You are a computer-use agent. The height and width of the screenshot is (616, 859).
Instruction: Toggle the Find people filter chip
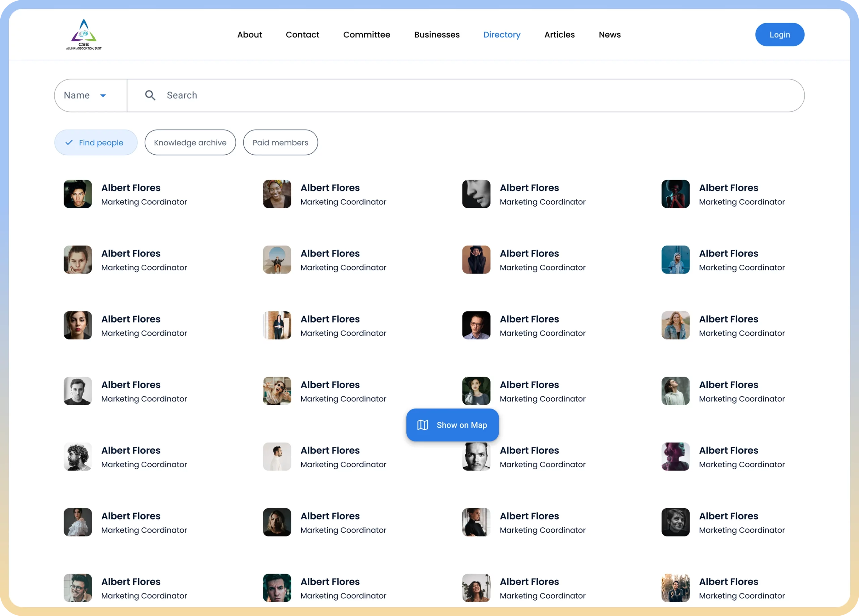[x=96, y=142]
